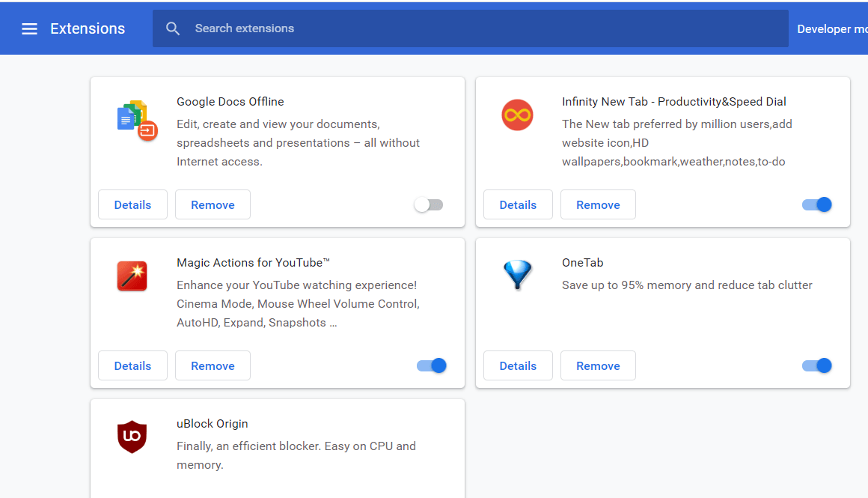Click 'Infinity New Tab - Productivity&Speed Dial' title

coord(673,102)
